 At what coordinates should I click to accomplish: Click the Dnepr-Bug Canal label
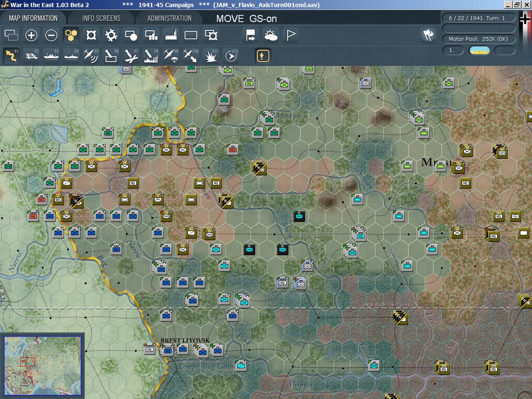(207, 367)
